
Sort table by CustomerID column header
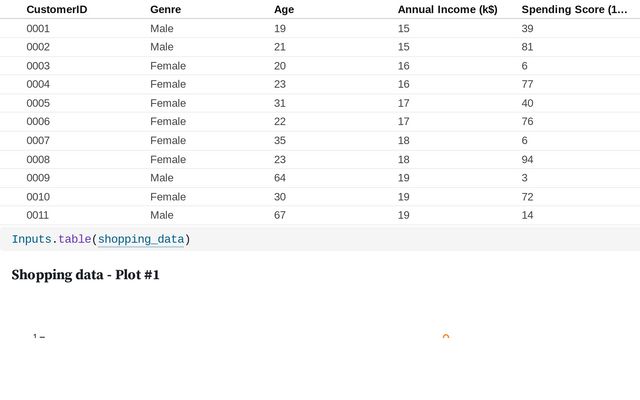click(x=57, y=9)
